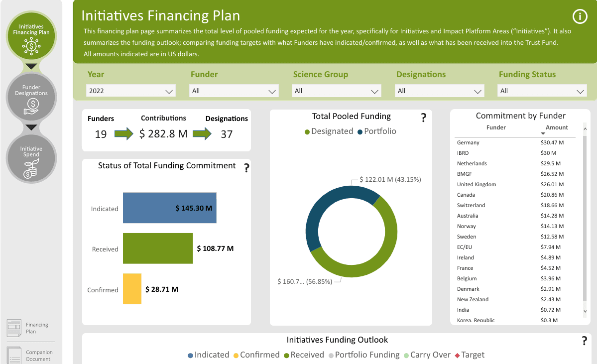Image resolution: width=597 pixels, height=364 pixels.
Task: Click the info icon in the header
Action: 580,17
